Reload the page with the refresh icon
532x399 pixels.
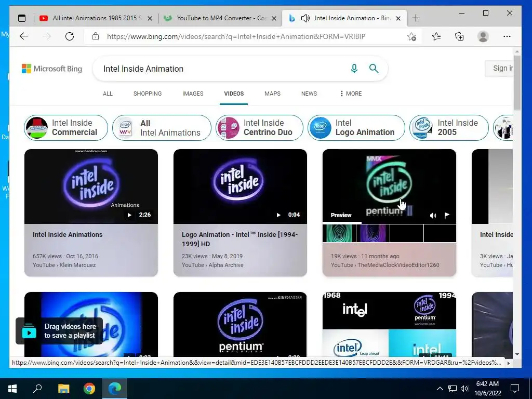[70, 36]
